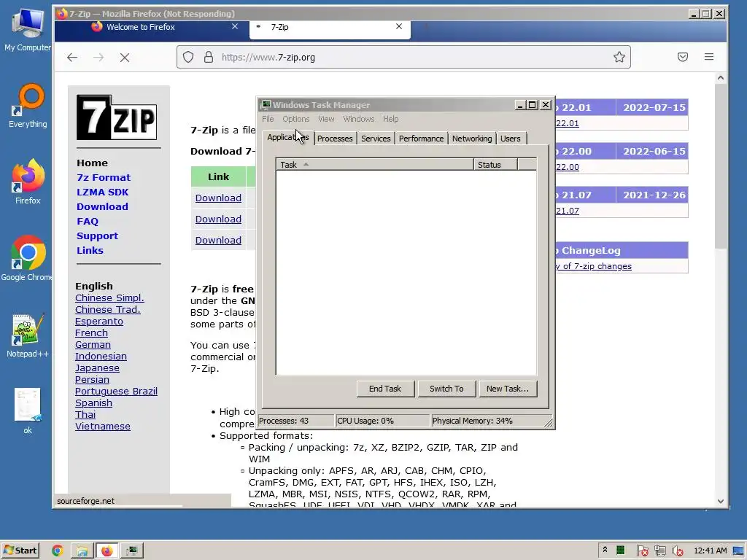Viewport: 747px width, 560px height.
Task: Click the Show Desktop icon by the clock
Action: coord(739,551)
